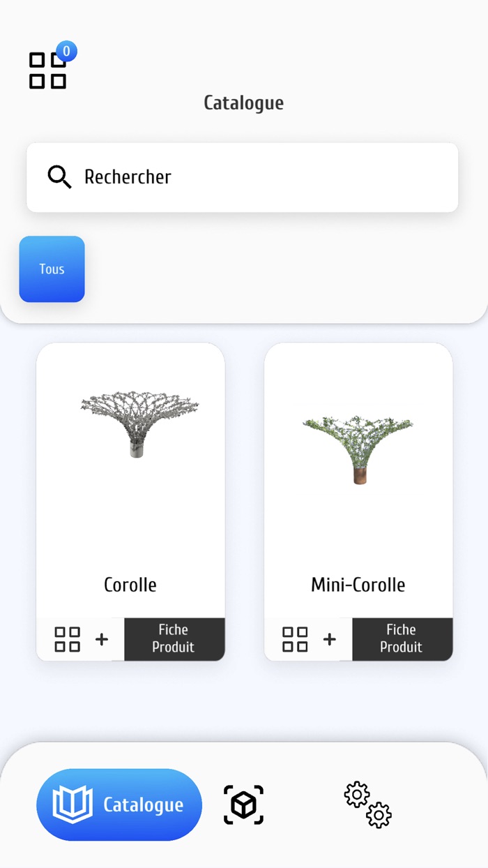Click the grid icon on Mini-Corolle card
Image resolution: width=488 pixels, height=868 pixels.
click(295, 639)
